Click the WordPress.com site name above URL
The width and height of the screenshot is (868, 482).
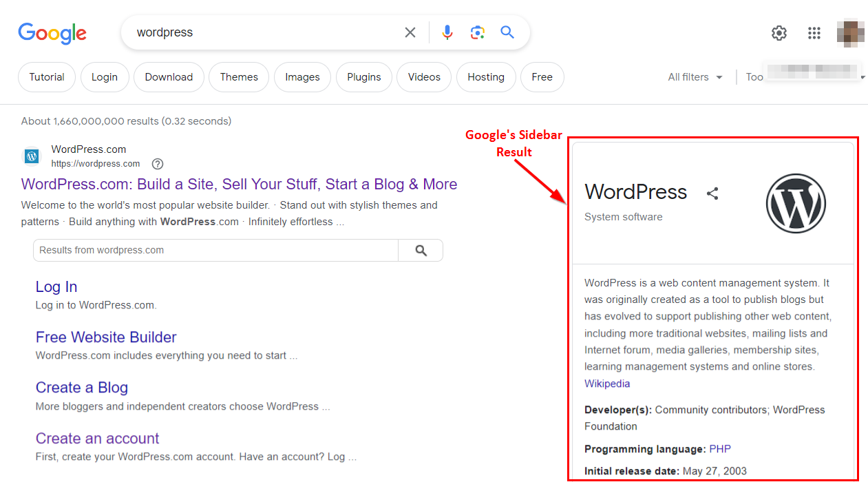click(x=89, y=149)
